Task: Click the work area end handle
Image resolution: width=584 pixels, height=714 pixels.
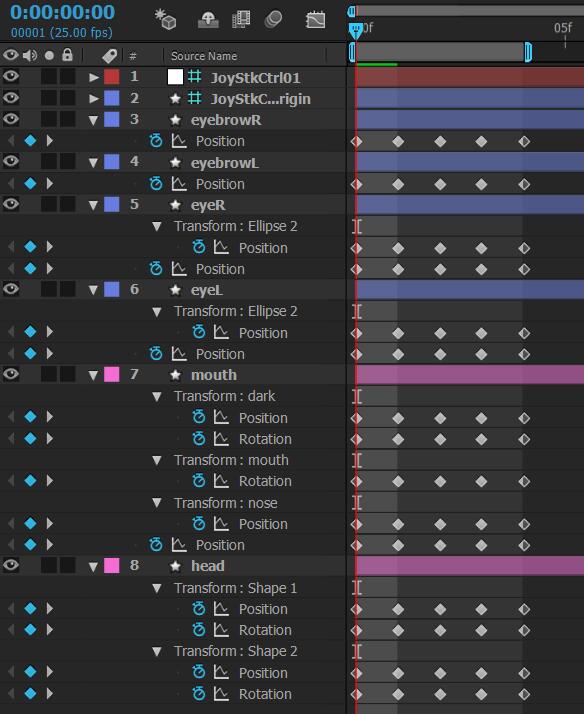Action: (x=528, y=52)
